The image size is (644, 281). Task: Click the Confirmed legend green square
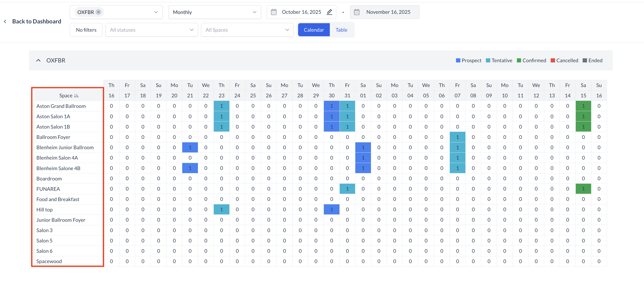tap(519, 60)
